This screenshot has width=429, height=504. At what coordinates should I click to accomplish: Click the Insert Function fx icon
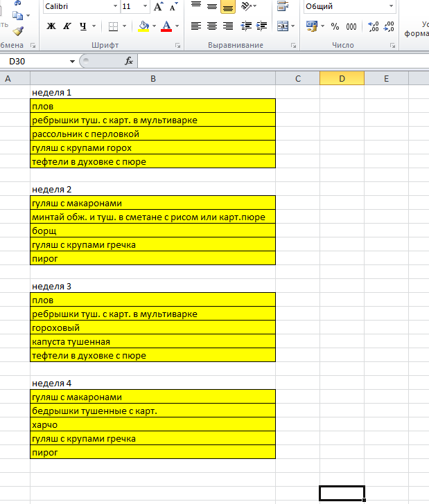click(x=129, y=61)
